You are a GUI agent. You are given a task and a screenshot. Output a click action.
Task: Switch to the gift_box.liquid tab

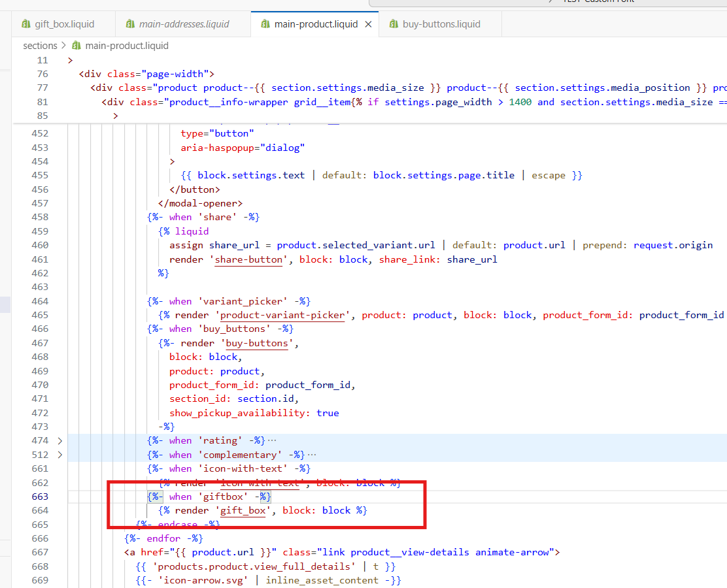coord(64,24)
